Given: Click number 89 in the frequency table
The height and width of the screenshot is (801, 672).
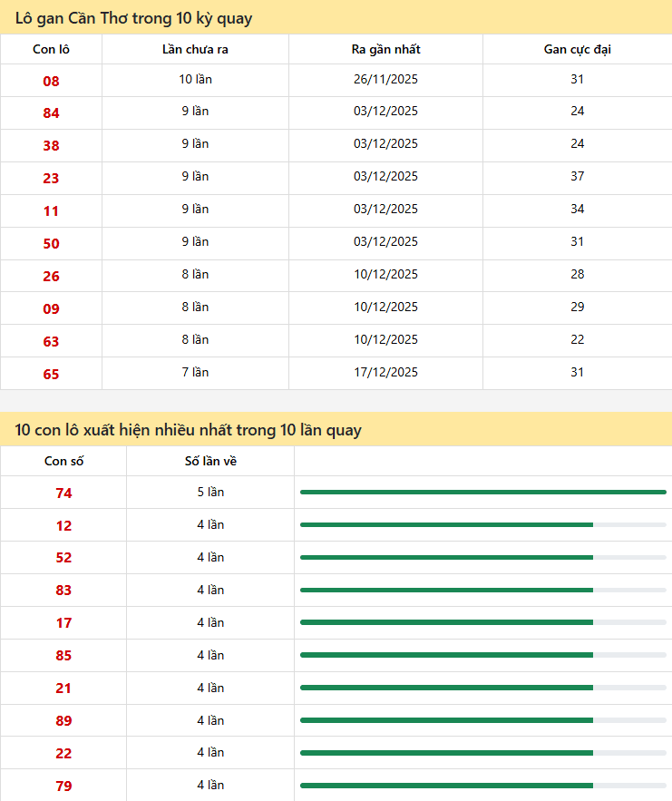Looking at the screenshot, I should pyautogui.click(x=63, y=721).
